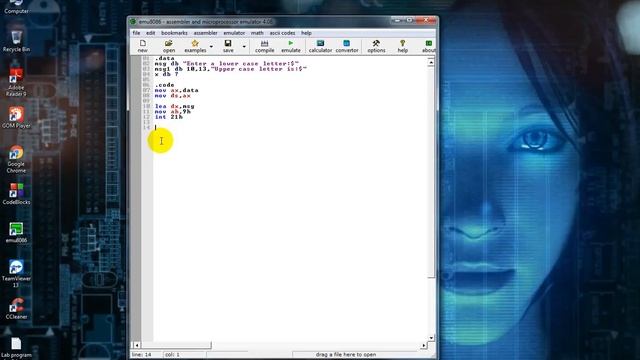Save the file using save icon
The height and width of the screenshot is (360, 640).
[x=228, y=46]
